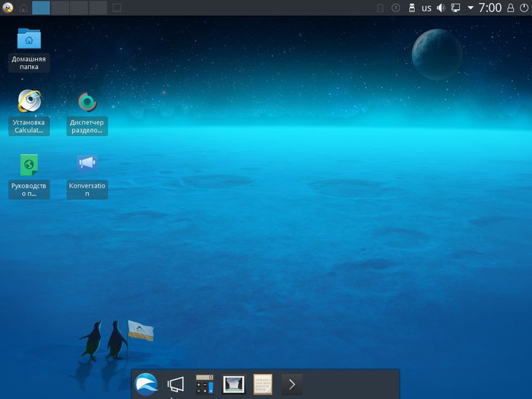Lock the screen with the padlock icon
The width and height of the screenshot is (532, 399).
(511, 8)
